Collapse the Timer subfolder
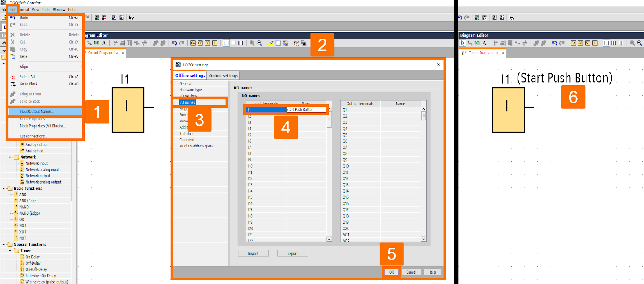644x284 pixels. click(10, 251)
